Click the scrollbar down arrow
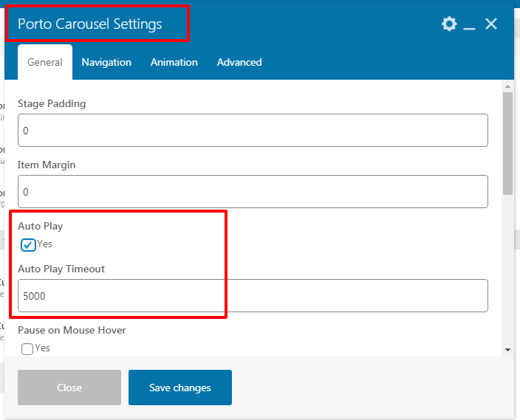 click(x=507, y=349)
